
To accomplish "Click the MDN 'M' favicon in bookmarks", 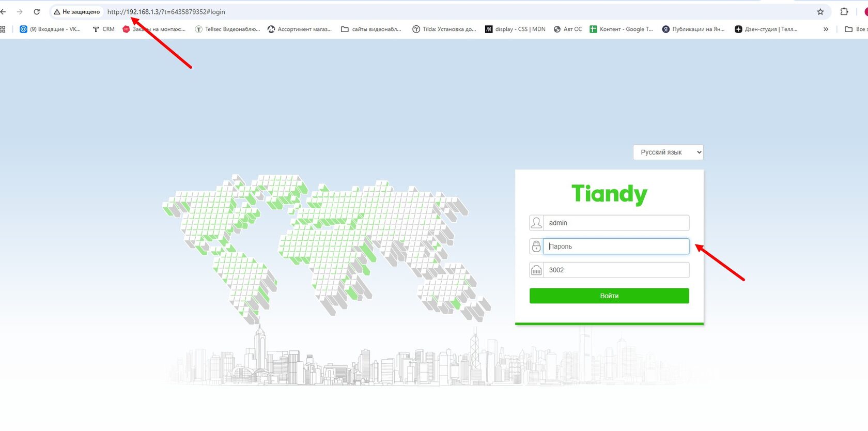I will pyautogui.click(x=489, y=29).
